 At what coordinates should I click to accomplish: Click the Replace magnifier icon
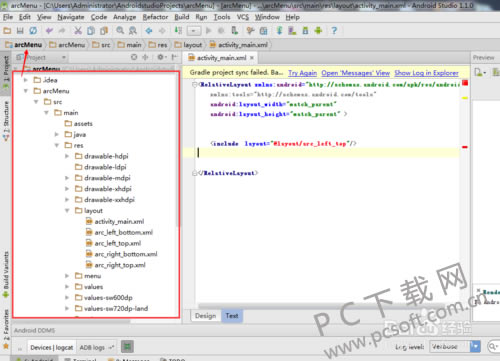133,31
